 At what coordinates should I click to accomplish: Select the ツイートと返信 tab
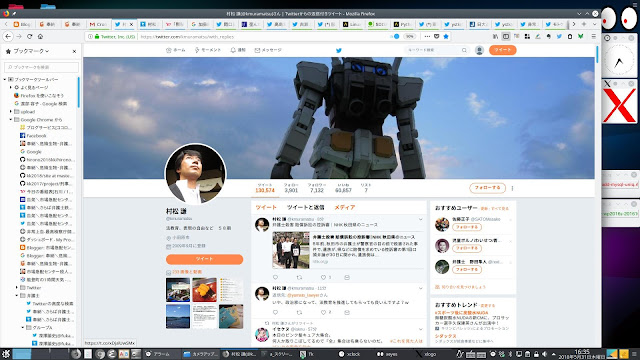(305, 207)
